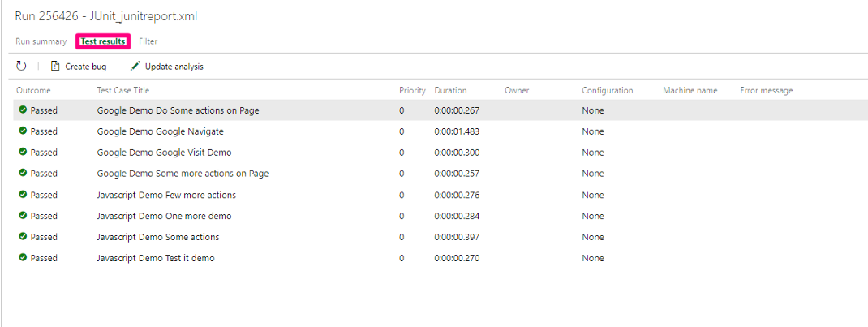Click Passed icon for Few more actions row
This screenshot has height=327, width=868.
[23, 195]
